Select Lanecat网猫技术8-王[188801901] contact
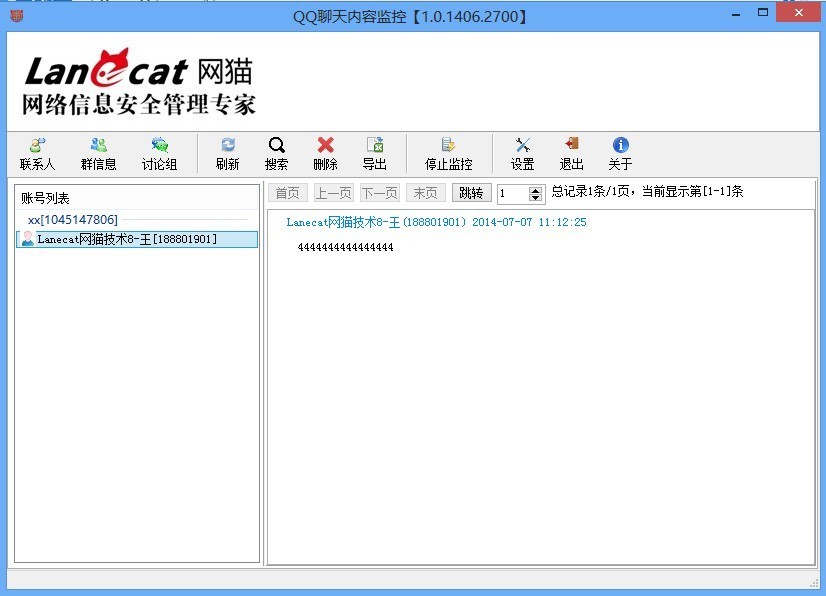 tap(137, 239)
